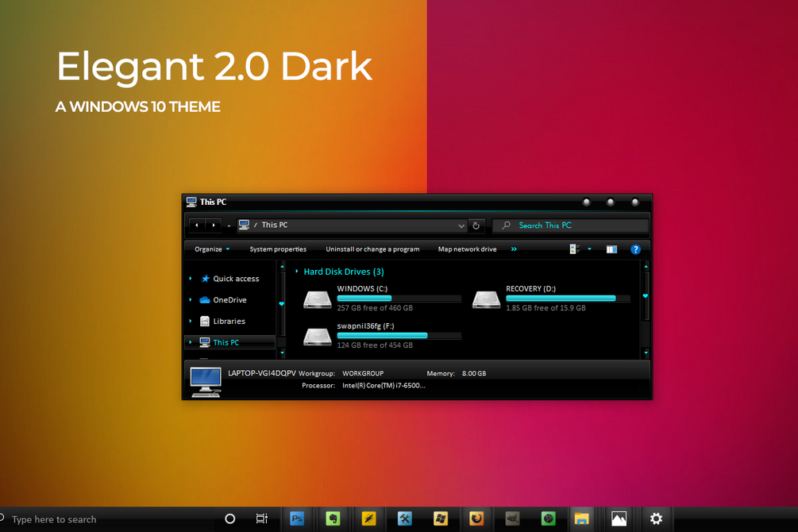Collapse the Hard Disk Drives group
798x532 pixels.
click(297, 272)
